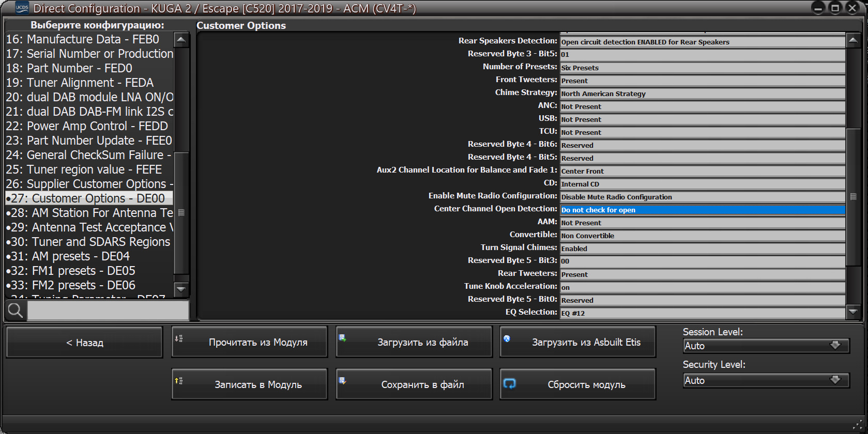Open Aux2 Channel Location value field
This screenshot has width=868, height=434.
[x=703, y=171]
